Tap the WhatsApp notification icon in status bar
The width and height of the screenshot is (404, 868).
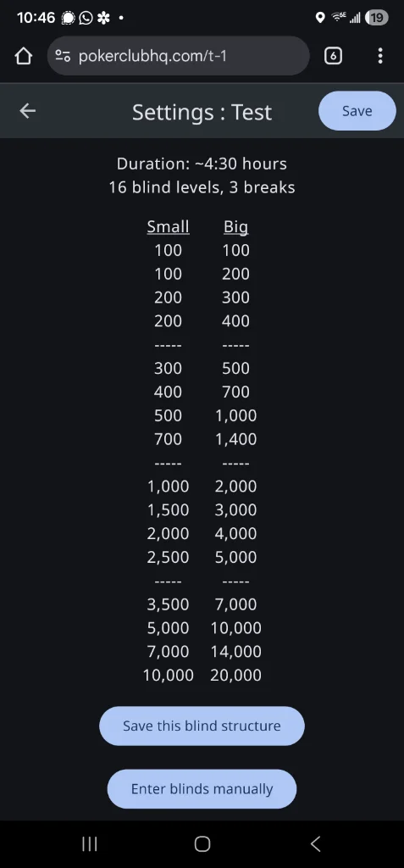[x=86, y=18]
